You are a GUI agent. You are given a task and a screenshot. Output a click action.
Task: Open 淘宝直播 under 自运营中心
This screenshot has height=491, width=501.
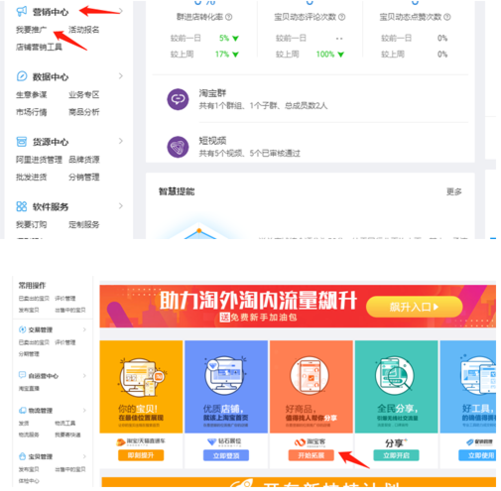[x=29, y=388]
